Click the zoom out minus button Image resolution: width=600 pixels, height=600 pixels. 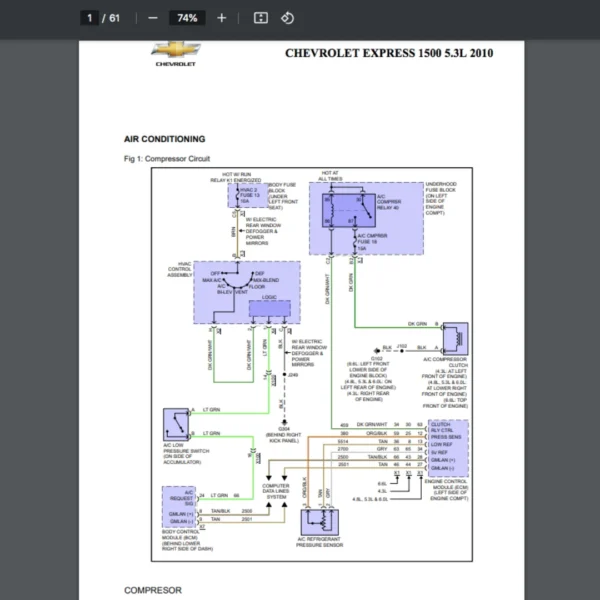[152, 18]
